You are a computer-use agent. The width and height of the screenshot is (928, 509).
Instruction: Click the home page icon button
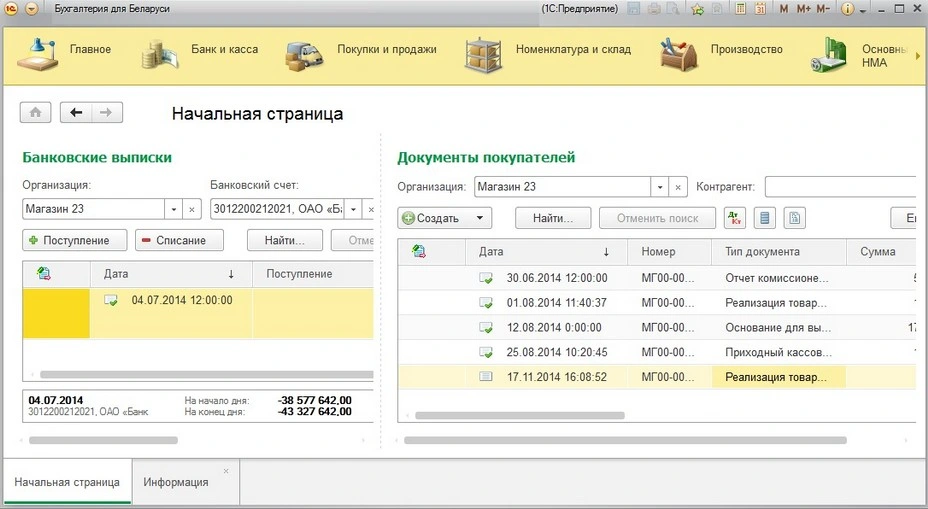tap(35, 113)
